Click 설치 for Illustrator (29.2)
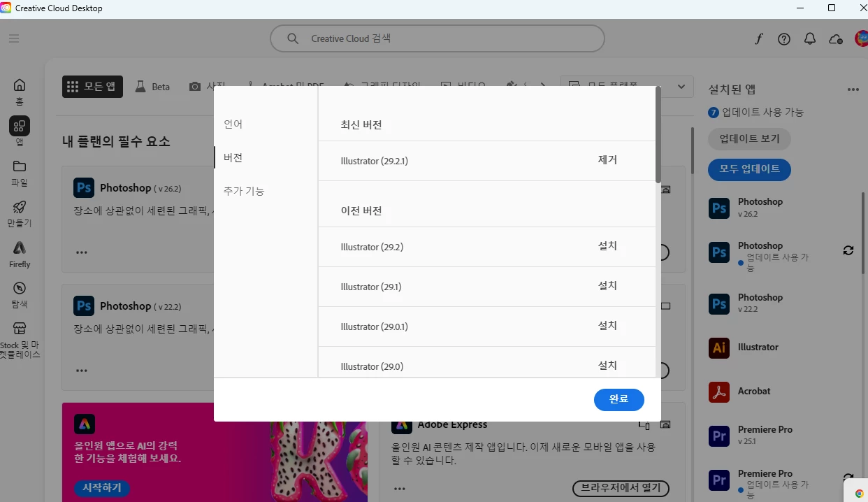 [x=607, y=245]
